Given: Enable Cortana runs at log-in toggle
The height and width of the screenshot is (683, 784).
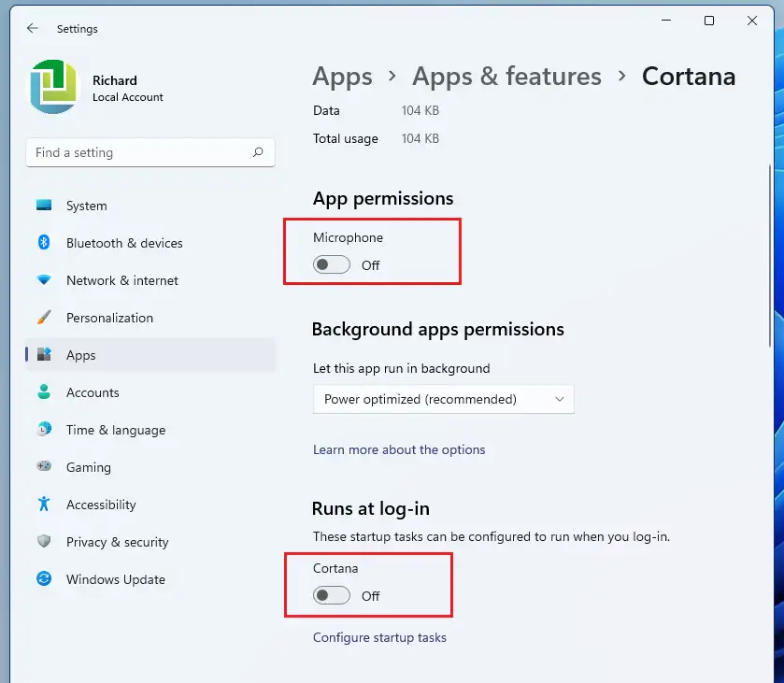Looking at the screenshot, I should click(x=332, y=595).
